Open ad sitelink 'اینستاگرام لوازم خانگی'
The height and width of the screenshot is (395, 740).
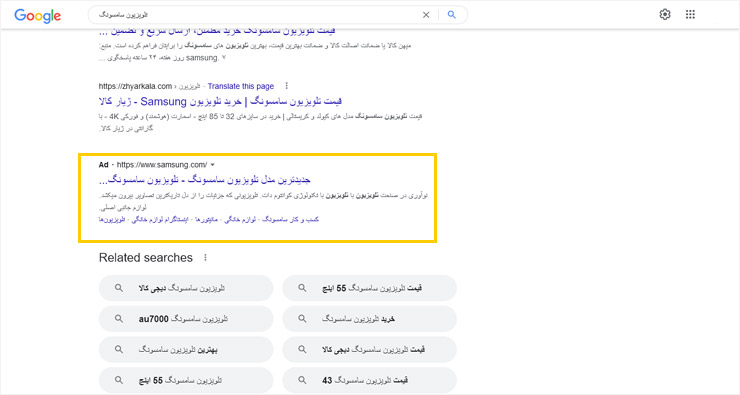coord(160,219)
